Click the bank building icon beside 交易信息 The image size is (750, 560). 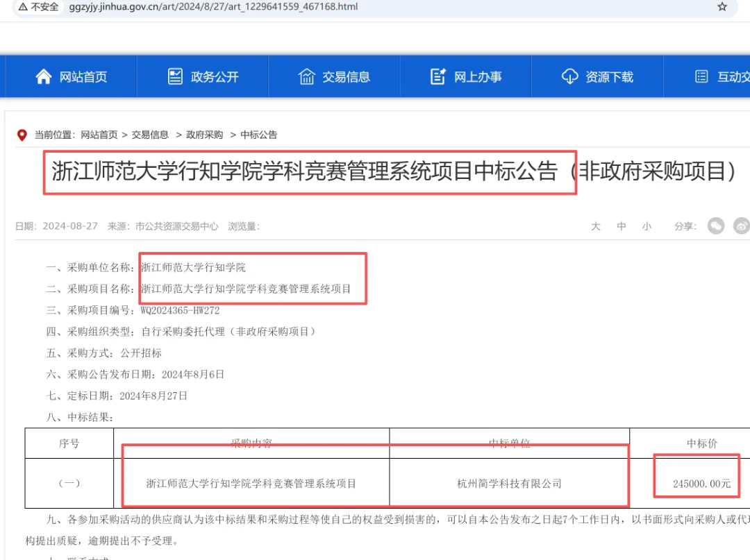click(307, 76)
